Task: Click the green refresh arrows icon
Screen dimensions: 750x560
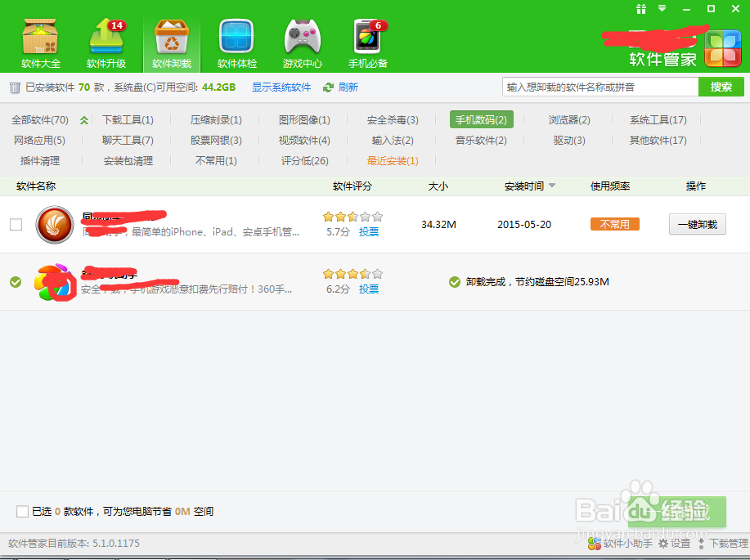Action: point(328,87)
